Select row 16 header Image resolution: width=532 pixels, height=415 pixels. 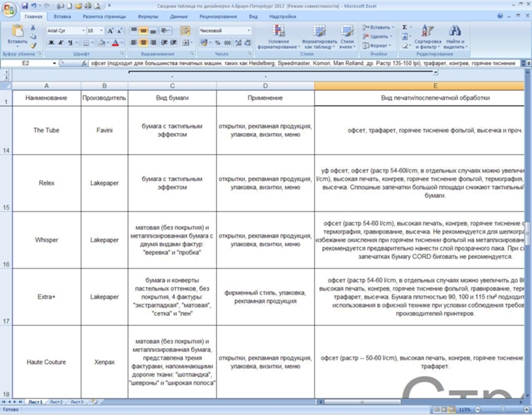pos(6,240)
